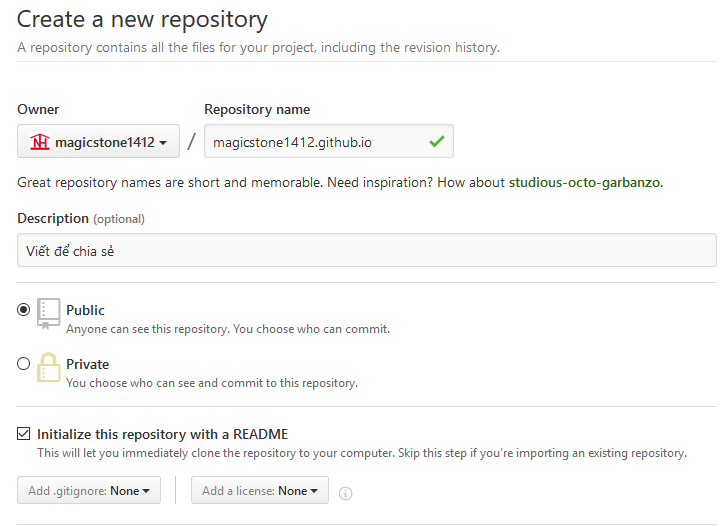This screenshot has width=725, height=526.
Task: Click 'Anyone can see this repository' text
Action: (x=228, y=329)
